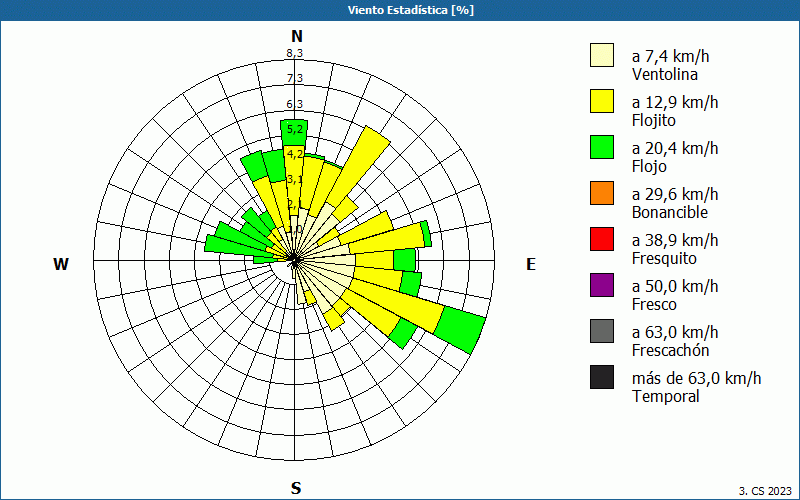Click the long yellow north-northeast bar
Image resolution: width=800 pixels, height=500 pixels.
[x=359, y=167]
